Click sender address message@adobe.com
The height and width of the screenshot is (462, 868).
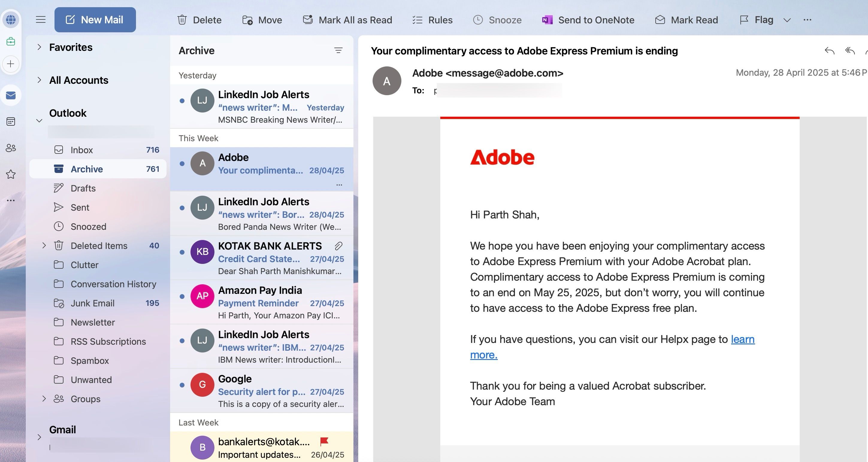504,73
